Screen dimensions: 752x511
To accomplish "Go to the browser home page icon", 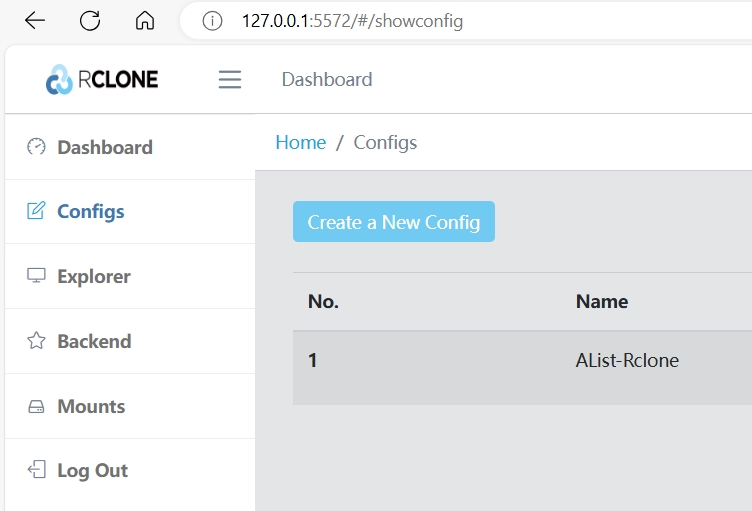I will pyautogui.click(x=145, y=21).
